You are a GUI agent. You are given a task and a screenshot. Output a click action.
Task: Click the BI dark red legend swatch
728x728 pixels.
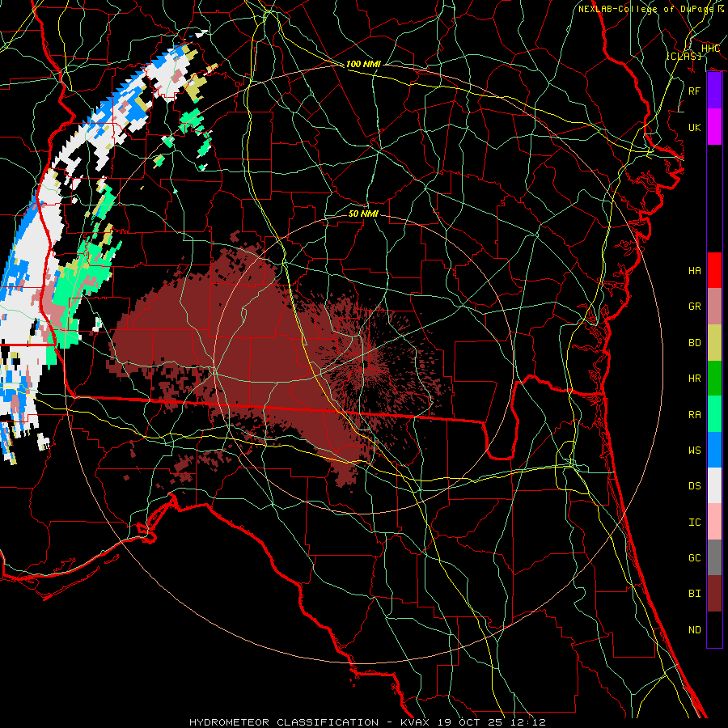[714, 594]
